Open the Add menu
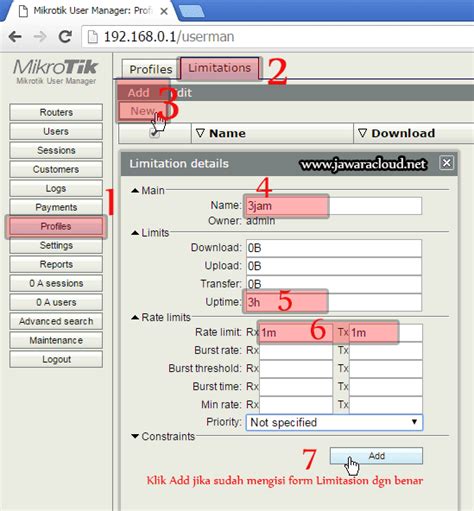The height and width of the screenshot is (511, 474). pyautogui.click(x=139, y=93)
